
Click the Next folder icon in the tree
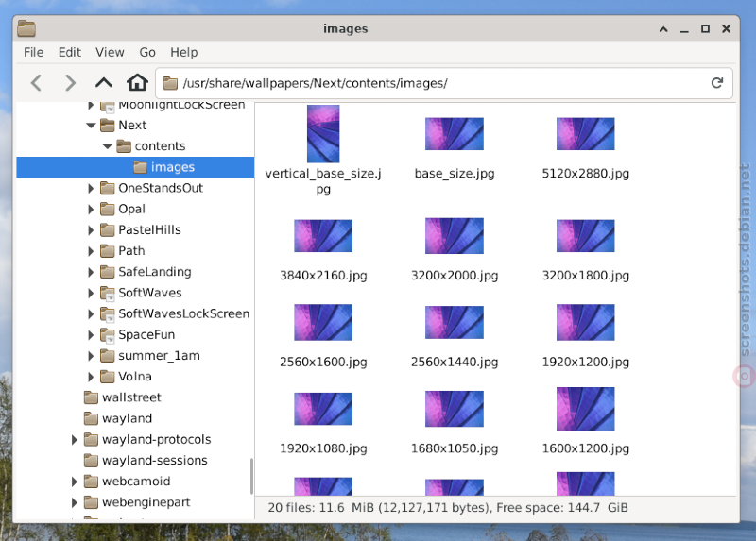[x=107, y=126]
